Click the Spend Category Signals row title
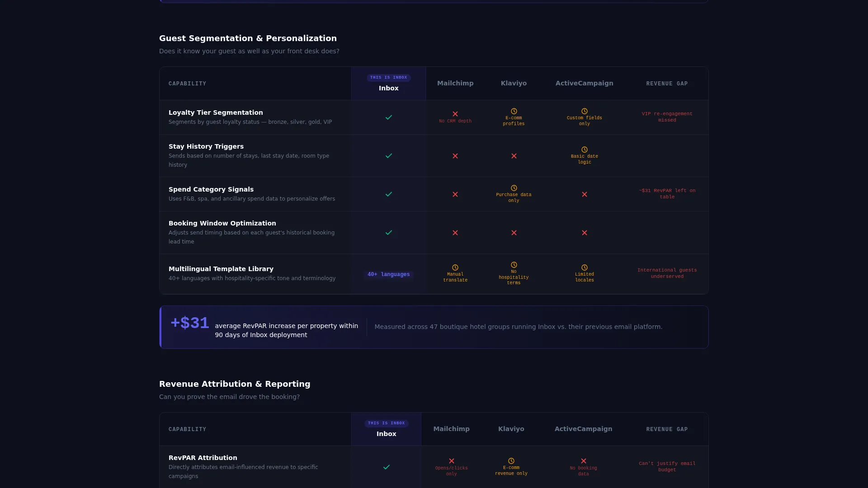The image size is (868, 488). [x=211, y=189]
